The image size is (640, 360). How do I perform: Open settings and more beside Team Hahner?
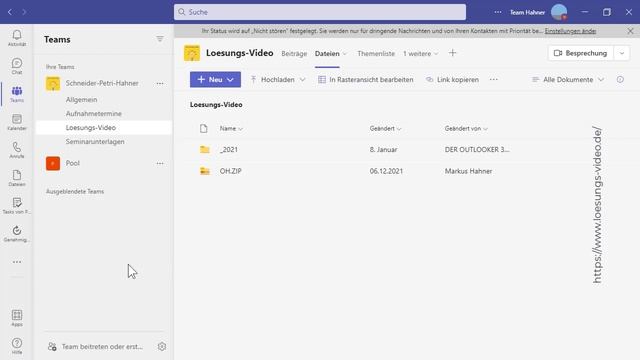coord(498,12)
